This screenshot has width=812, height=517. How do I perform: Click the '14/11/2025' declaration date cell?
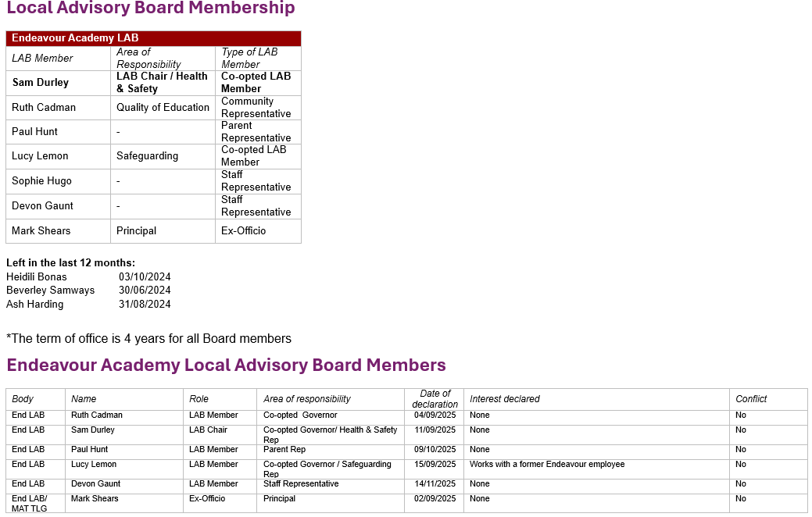pyautogui.click(x=435, y=484)
